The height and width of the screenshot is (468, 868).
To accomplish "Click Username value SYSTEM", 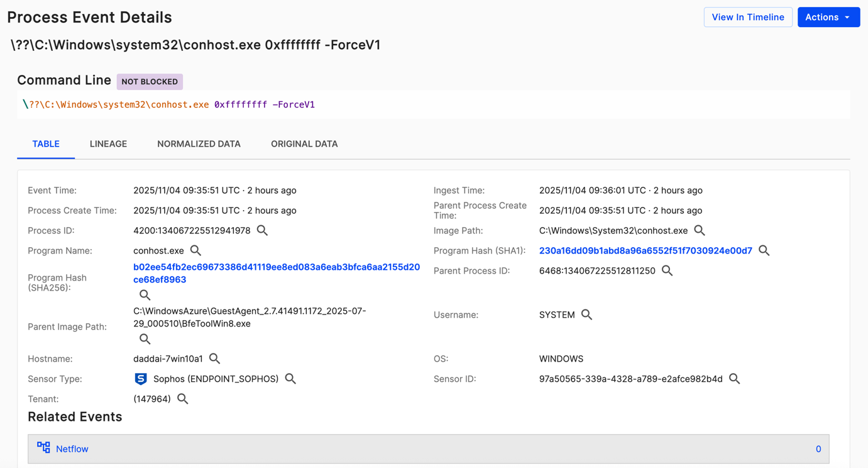I will 557,315.
